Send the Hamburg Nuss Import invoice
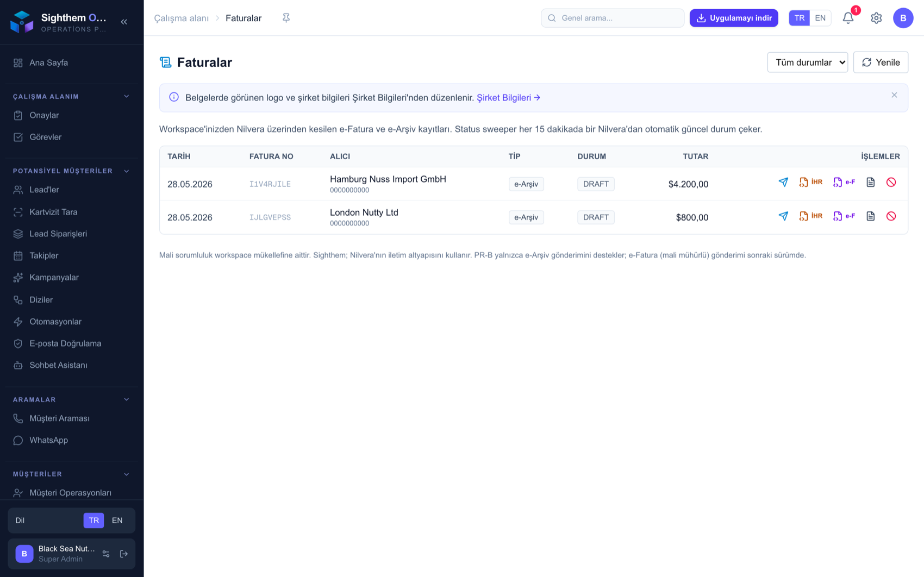 tap(783, 183)
